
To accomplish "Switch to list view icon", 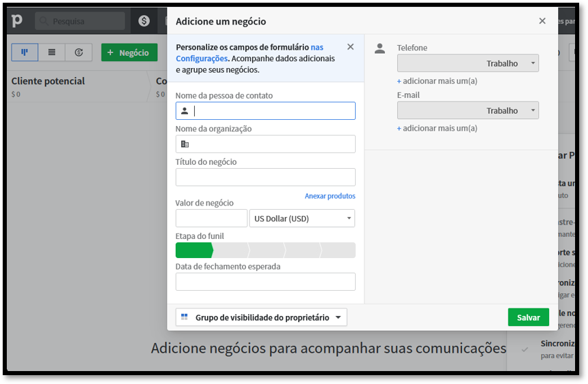I will tap(52, 52).
